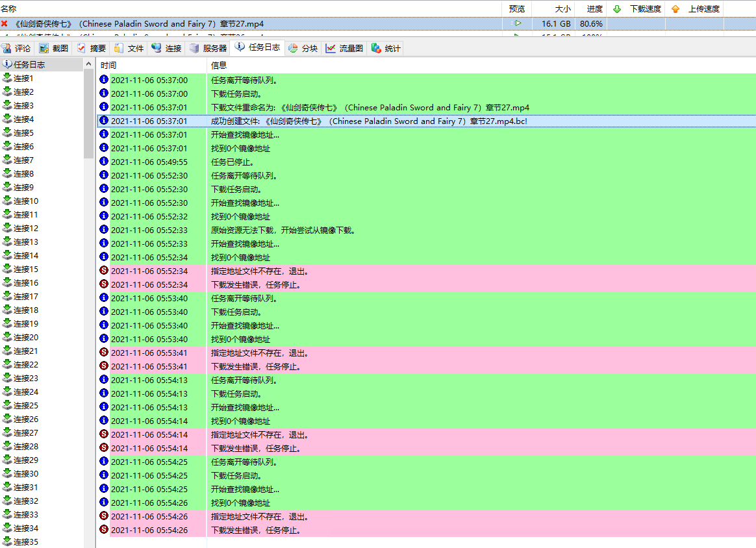The width and height of the screenshot is (756, 548).
Task: Open the 统计 statistics tab
Action: (x=386, y=48)
